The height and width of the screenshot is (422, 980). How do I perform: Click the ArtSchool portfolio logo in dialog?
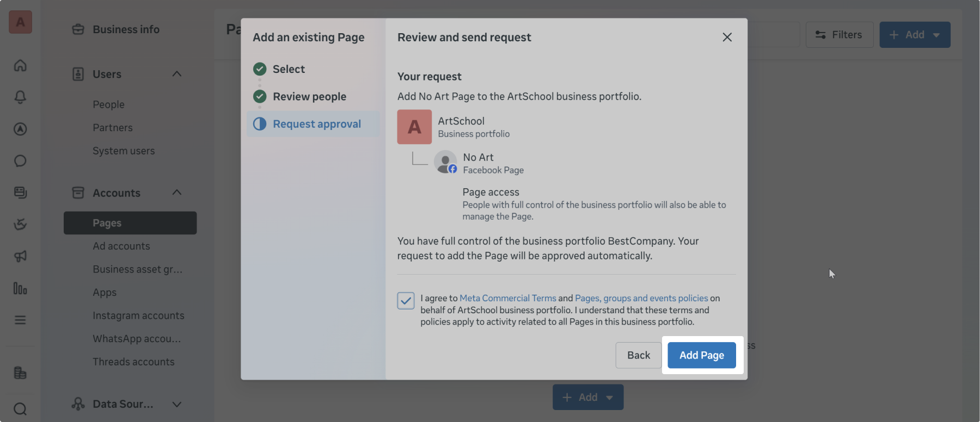(x=414, y=127)
